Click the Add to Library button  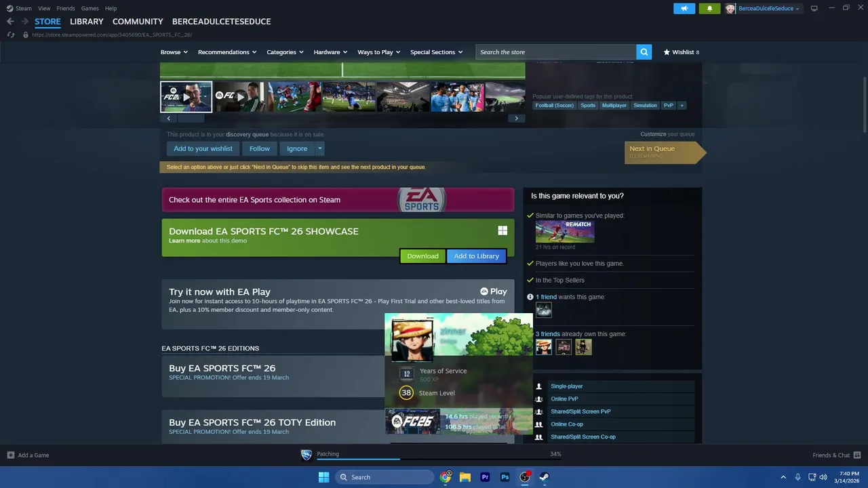click(476, 256)
